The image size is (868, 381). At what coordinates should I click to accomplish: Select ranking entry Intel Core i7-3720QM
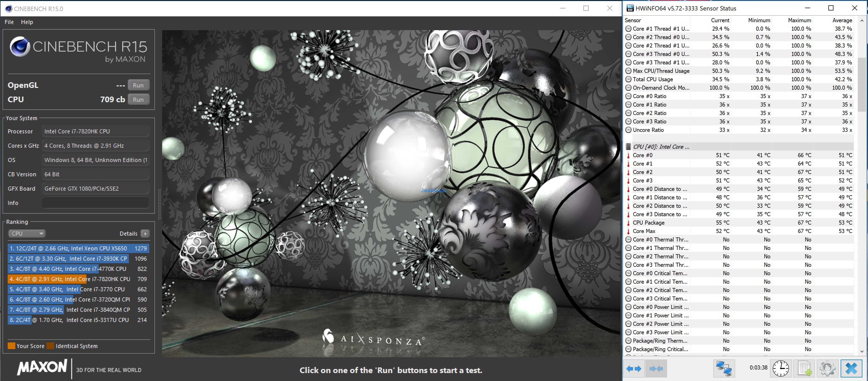78,299
